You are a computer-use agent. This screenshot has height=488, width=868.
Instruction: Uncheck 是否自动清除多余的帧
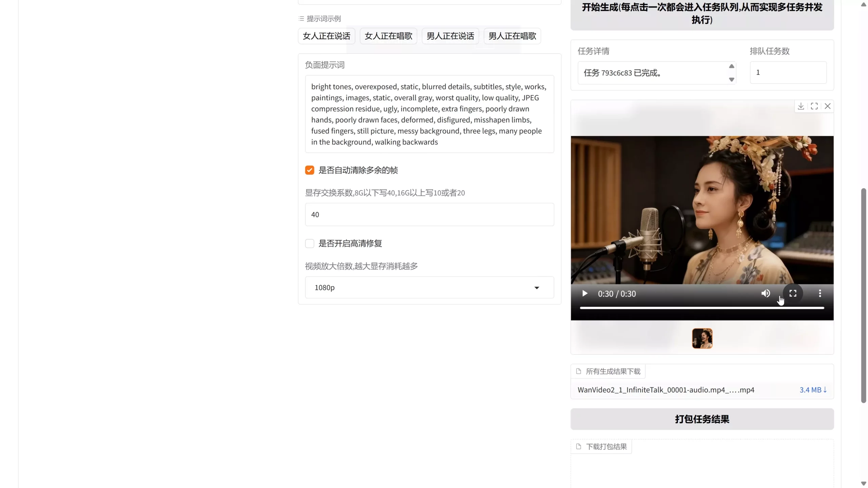pos(309,170)
